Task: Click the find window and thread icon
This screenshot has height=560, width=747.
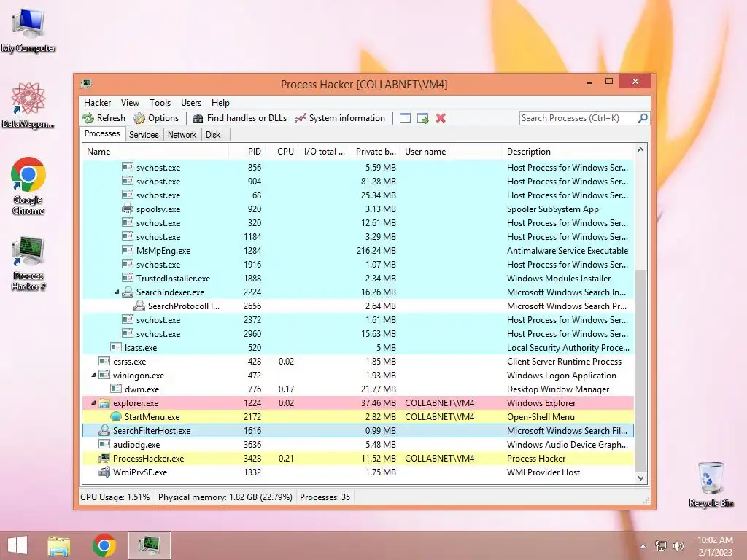Action: [422, 118]
